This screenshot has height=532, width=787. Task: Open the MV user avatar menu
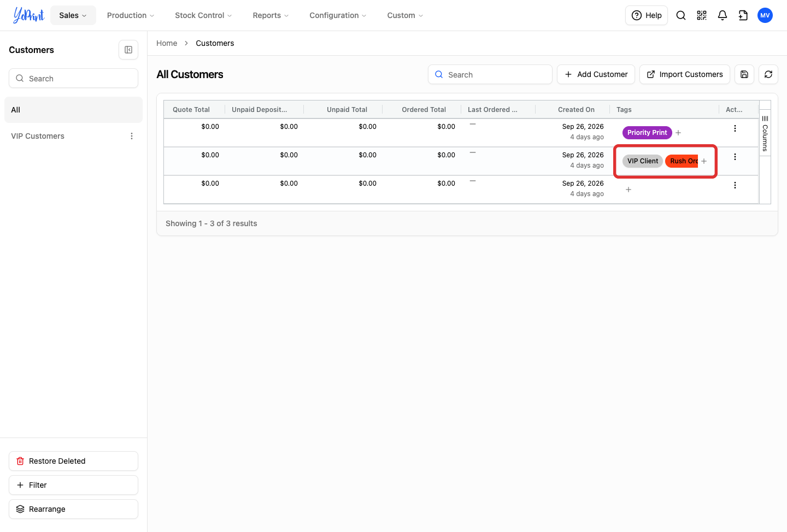pyautogui.click(x=765, y=15)
